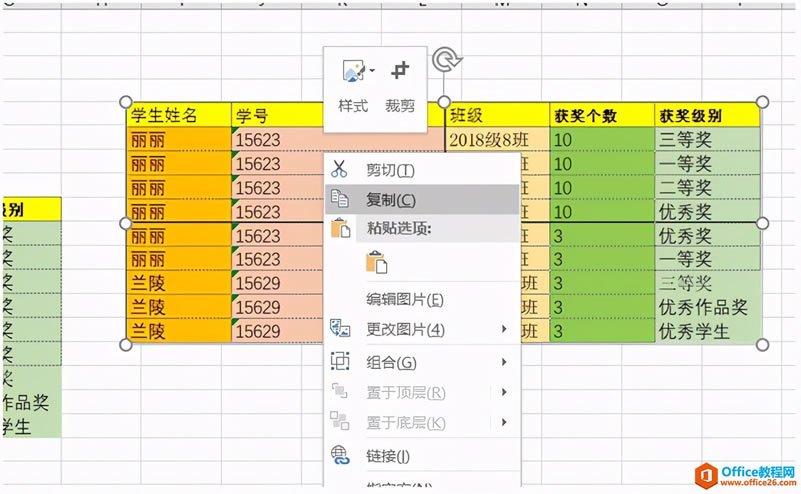Click the bottom-right resize handle of picture

coord(762,345)
